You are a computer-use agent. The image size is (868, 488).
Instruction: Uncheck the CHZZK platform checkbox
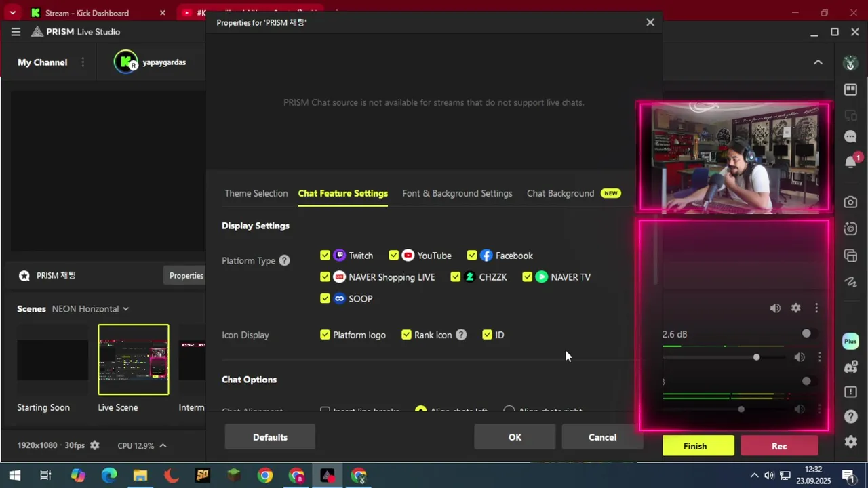tap(455, 277)
